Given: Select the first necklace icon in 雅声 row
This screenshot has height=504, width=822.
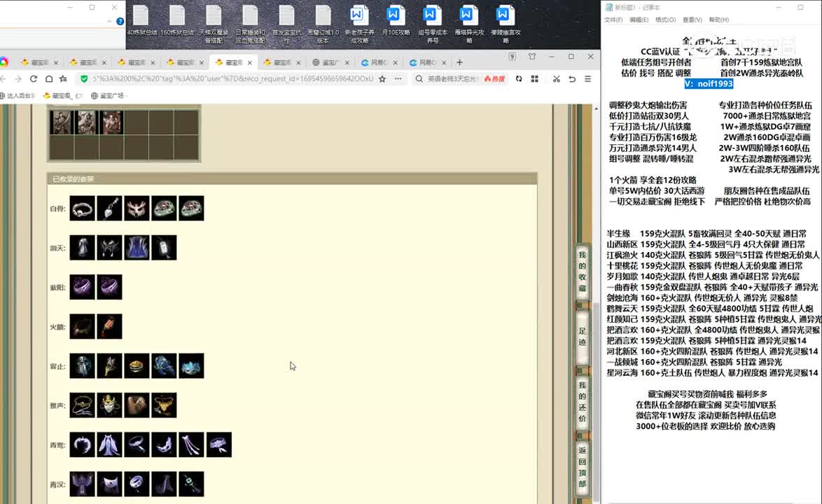Looking at the screenshot, I should (83, 405).
